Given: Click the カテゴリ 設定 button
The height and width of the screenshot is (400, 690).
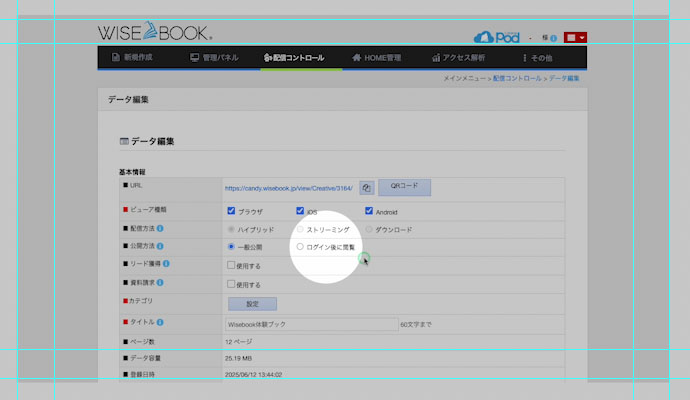Looking at the screenshot, I should tap(252, 303).
